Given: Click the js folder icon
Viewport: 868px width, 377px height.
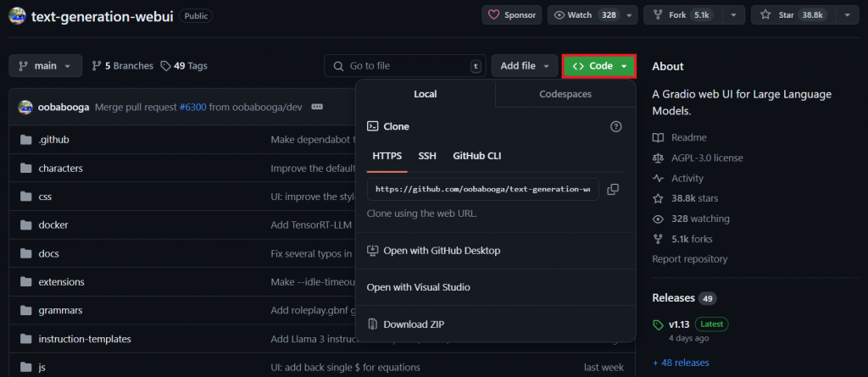Looking at the screenshot, I should click(25, 367).
